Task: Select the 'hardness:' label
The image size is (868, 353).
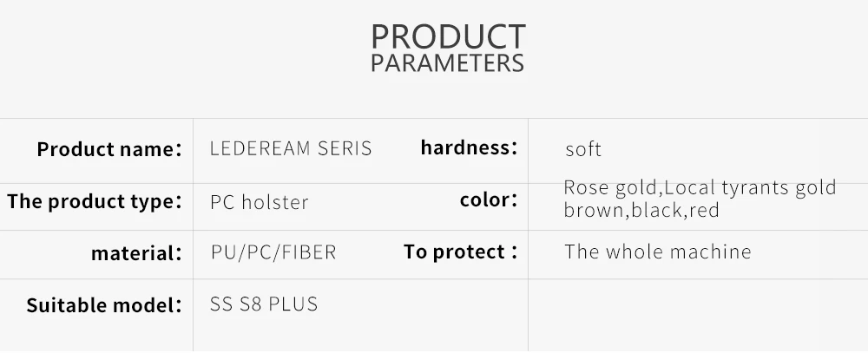Action: coord(469,147)
